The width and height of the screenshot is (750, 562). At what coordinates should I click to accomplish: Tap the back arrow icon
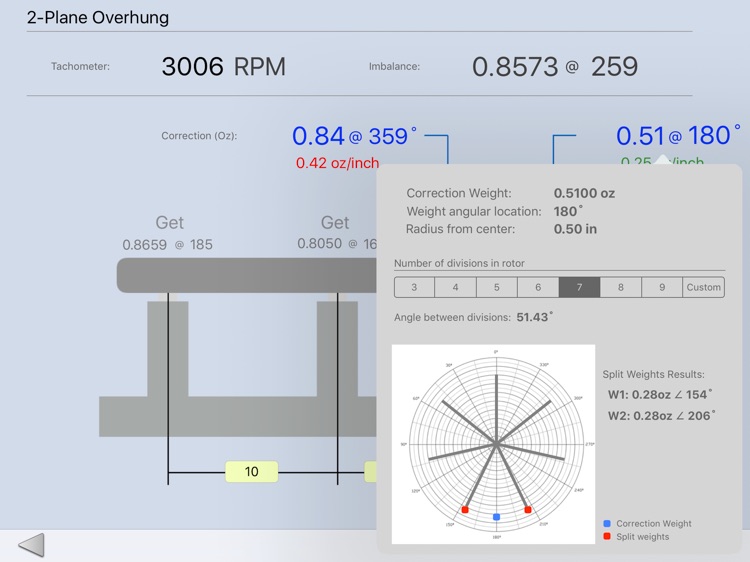32,545
